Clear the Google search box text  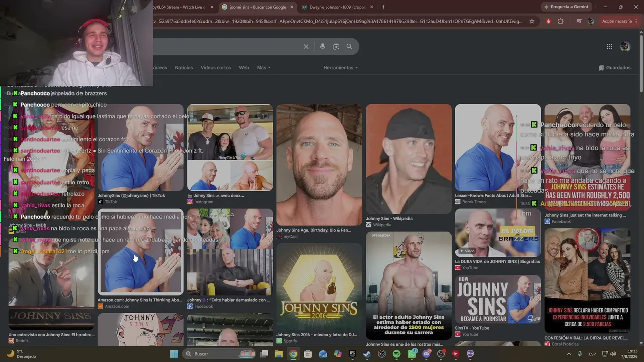306,47
